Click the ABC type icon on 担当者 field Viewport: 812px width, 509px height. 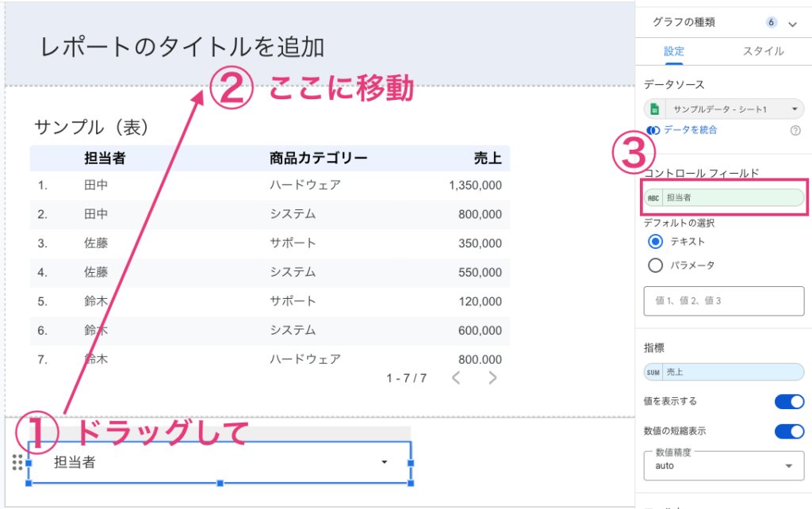coord(653,197)
